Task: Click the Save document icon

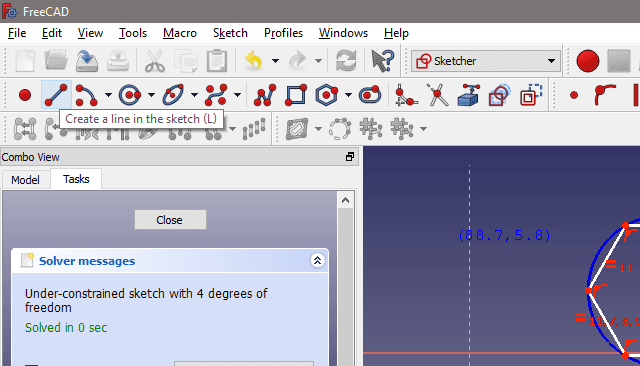Action: [87, 61]
